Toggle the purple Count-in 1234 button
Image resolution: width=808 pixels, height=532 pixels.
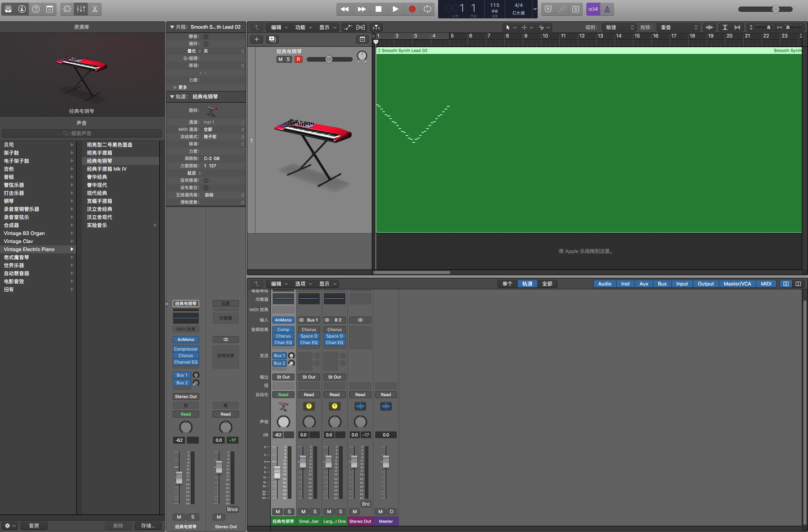pos(593,9)
